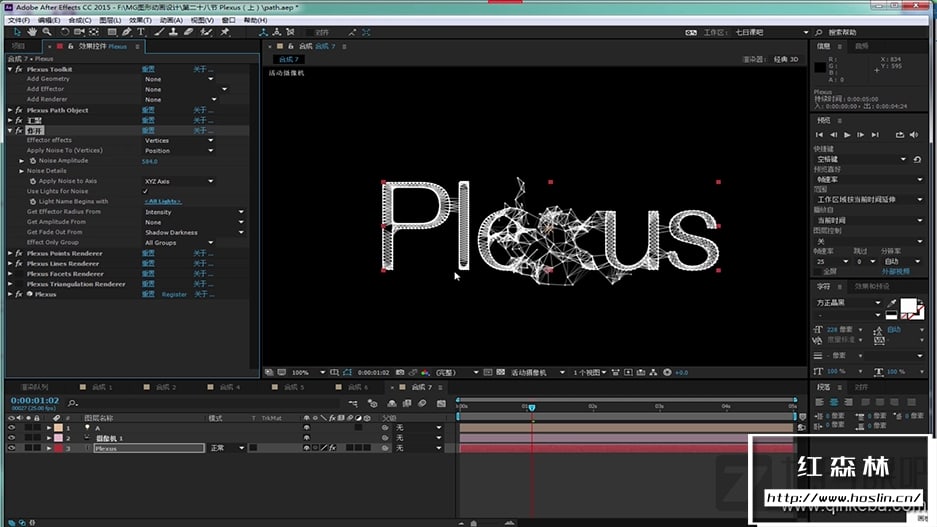Open the Effect Only Group dropdown

pos(179,243)
